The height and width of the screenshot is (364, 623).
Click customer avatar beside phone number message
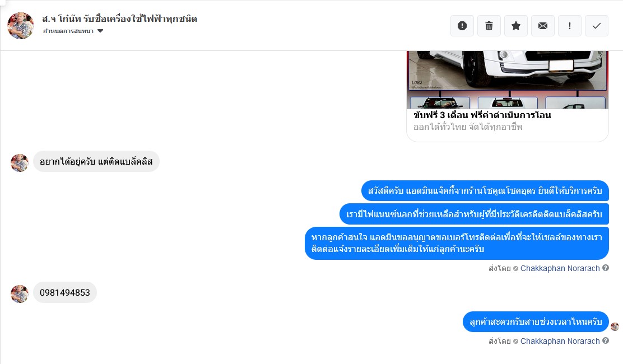click(20, 294)
